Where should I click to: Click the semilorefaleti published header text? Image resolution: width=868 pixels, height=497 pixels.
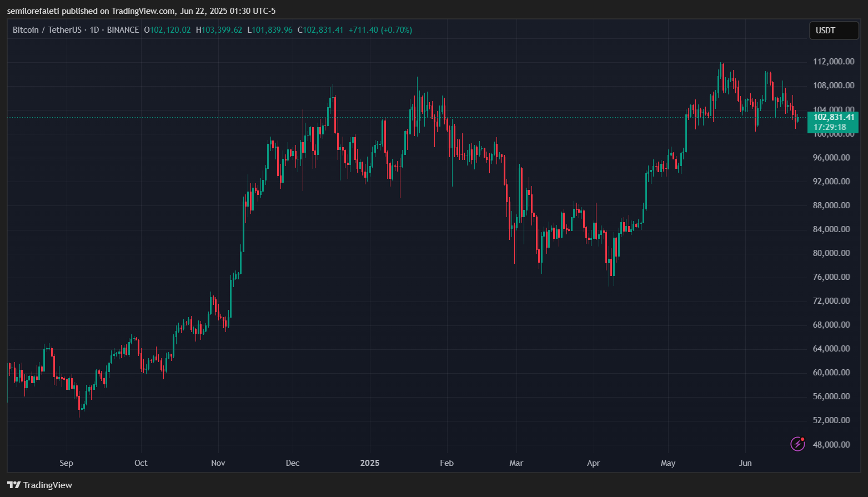pyautogui.click(x=141, y=11)
